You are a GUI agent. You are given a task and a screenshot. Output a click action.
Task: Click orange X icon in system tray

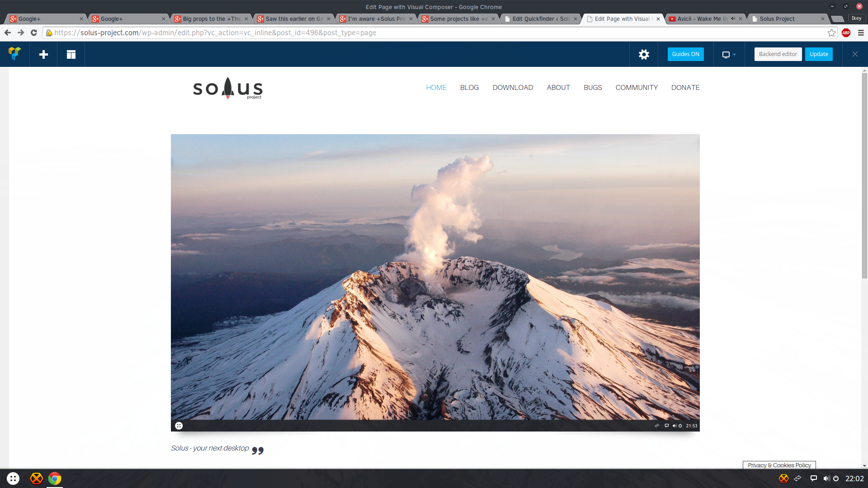783,479
